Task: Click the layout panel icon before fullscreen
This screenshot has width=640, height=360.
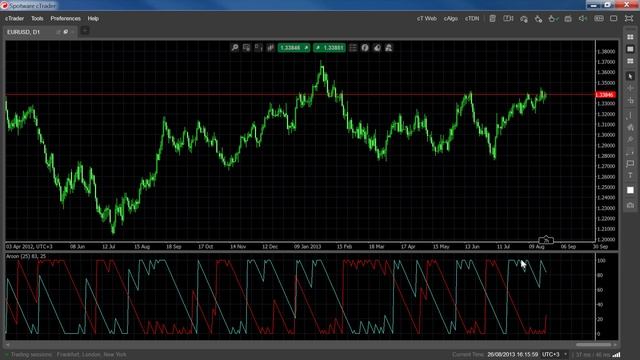Action: click(598, 18)
